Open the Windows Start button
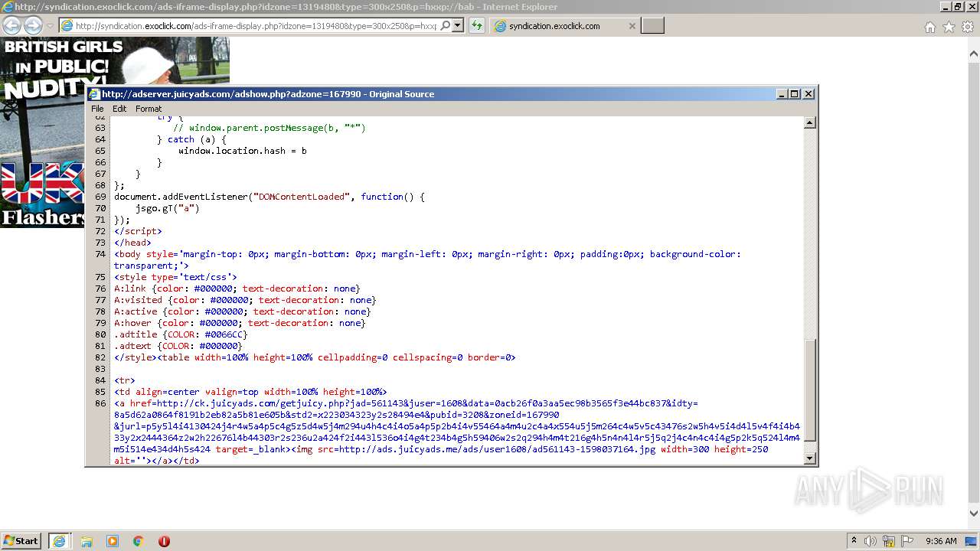 pyautogui.click(x=21, y=540)
